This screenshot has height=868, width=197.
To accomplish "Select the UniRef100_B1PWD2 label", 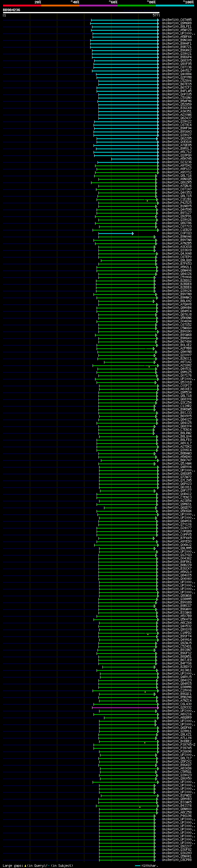I will [177, 795].
